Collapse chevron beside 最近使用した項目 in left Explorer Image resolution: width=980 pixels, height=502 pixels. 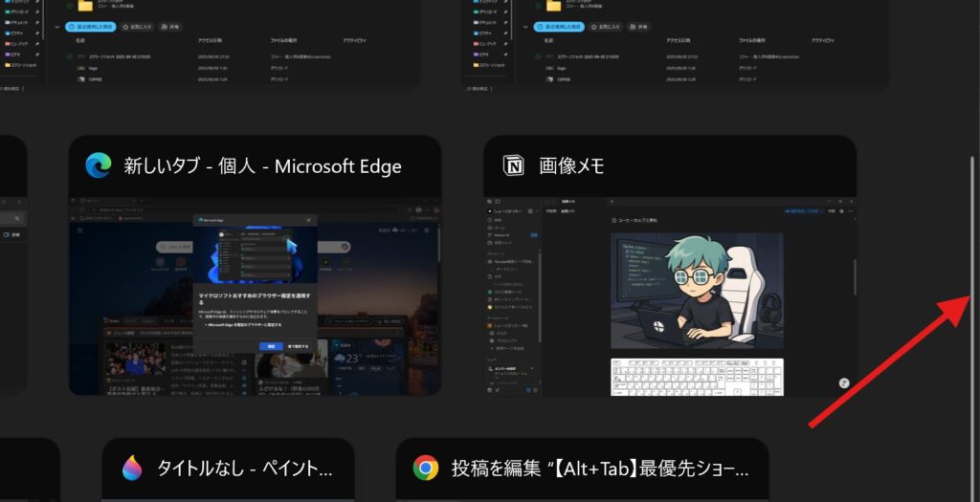pos(57,29)
